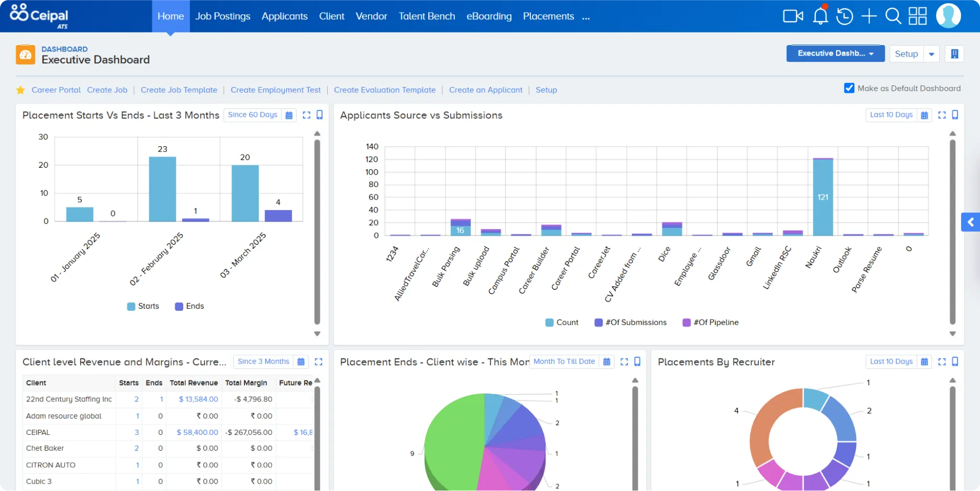Click the Ceipal ATS logo
The width and height of the screenshot is (980, 491).
pyautogui.click(x=39, y=16)
